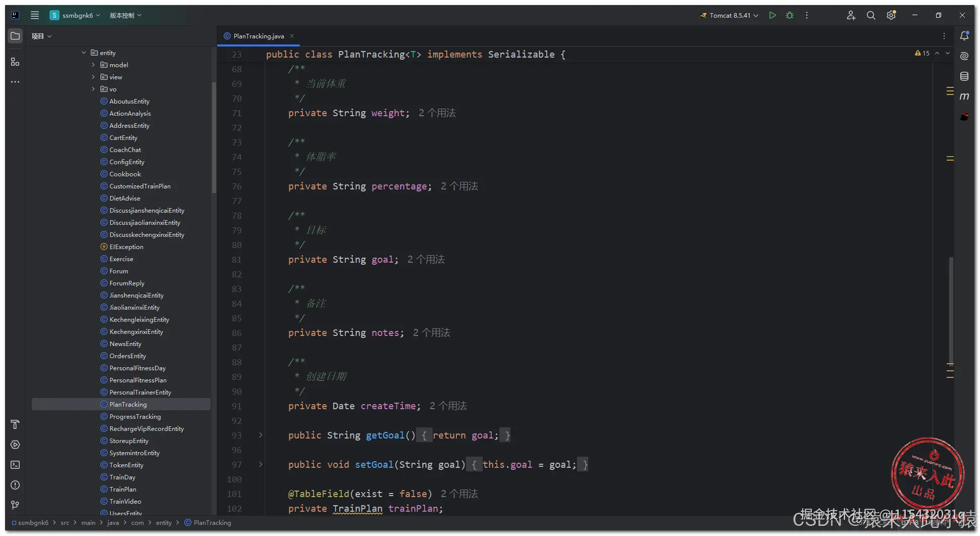
Task: Click the Serializable interface name
Action: pos(521,54)
